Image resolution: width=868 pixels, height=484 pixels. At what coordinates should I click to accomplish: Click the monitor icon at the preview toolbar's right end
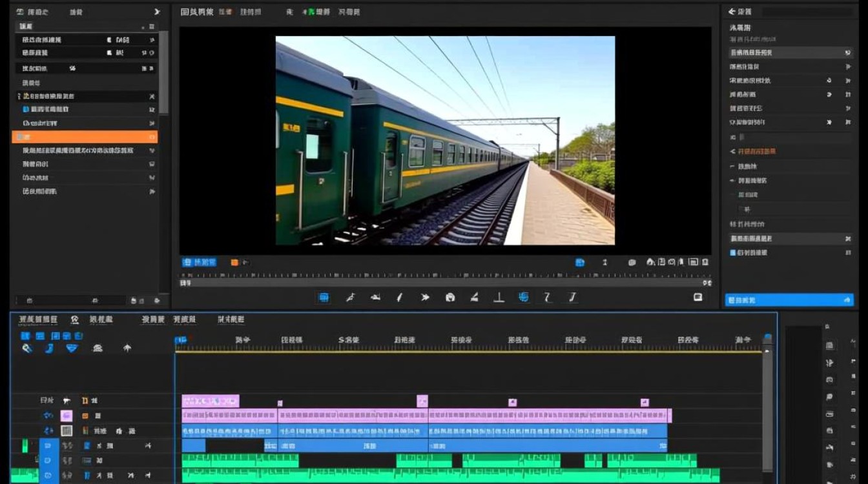click(697, 297)
